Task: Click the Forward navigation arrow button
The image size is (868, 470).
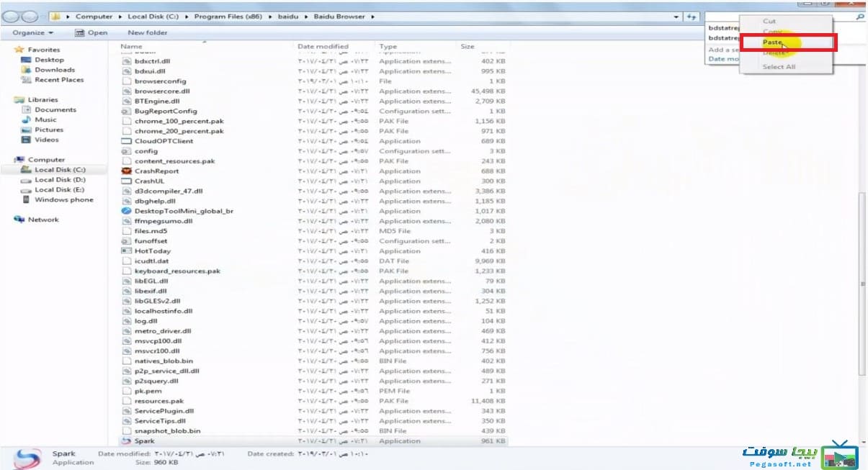Action: tap(30, 16)
